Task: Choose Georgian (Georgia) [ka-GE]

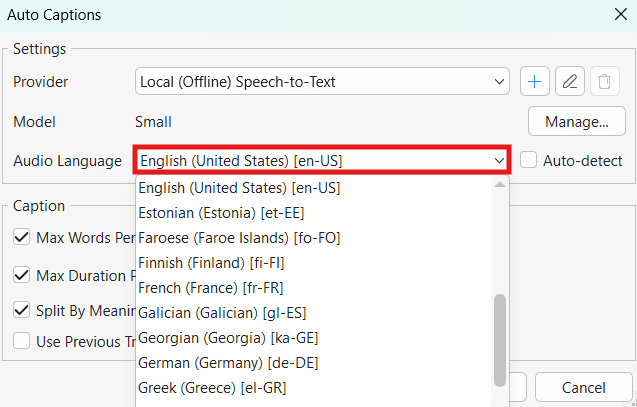Action: coord(313,338)
